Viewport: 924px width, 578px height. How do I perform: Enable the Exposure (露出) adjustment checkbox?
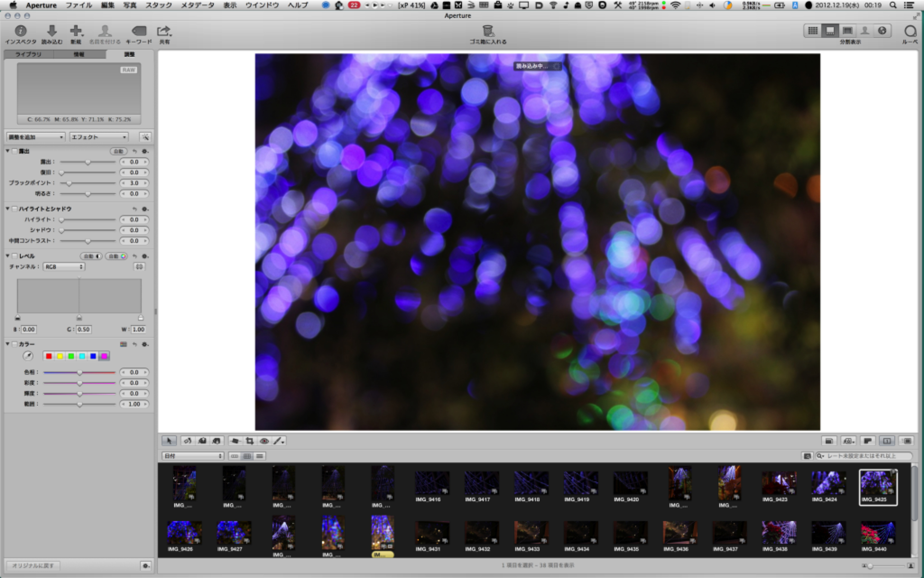(15, 151)
